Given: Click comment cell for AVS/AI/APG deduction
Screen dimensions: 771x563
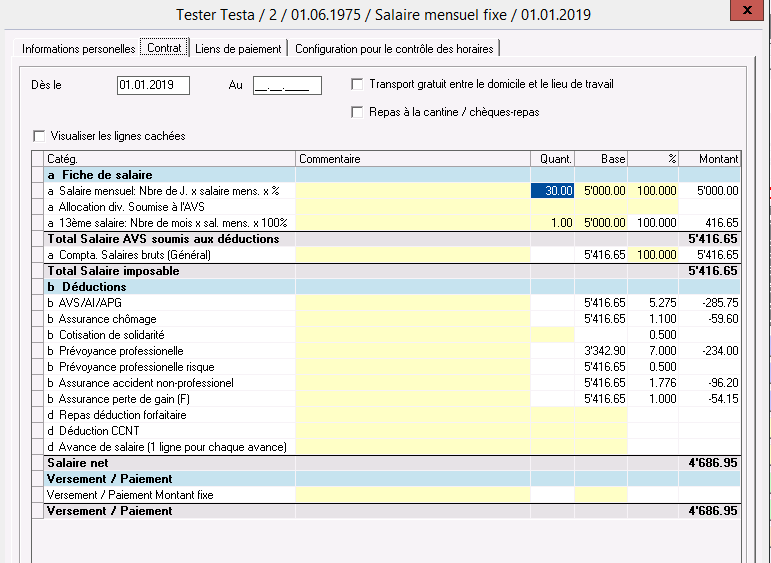Looking at the screenshot, I should point(412,303).
